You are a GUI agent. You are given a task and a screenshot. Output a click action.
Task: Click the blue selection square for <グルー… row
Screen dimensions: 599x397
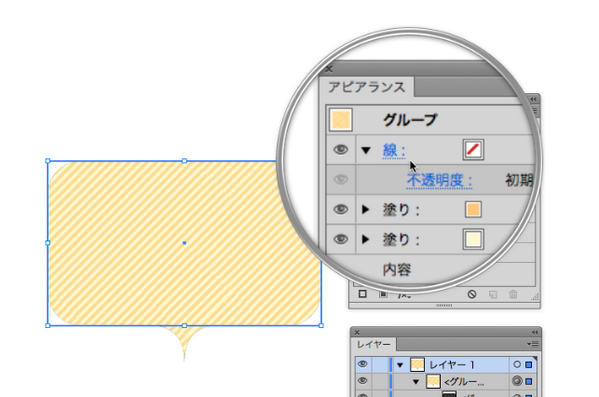pos(529,381)
